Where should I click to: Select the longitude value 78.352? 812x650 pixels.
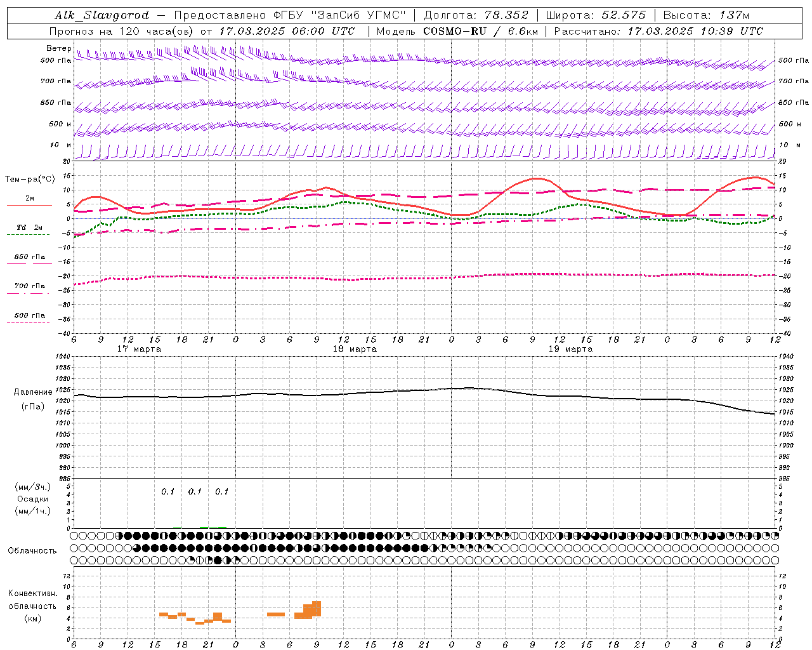coord(507,15)
